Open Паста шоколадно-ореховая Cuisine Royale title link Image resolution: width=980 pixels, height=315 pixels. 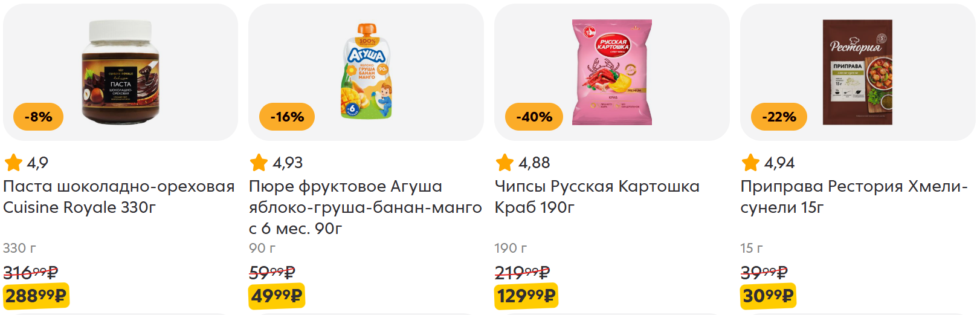coord(119,196)
